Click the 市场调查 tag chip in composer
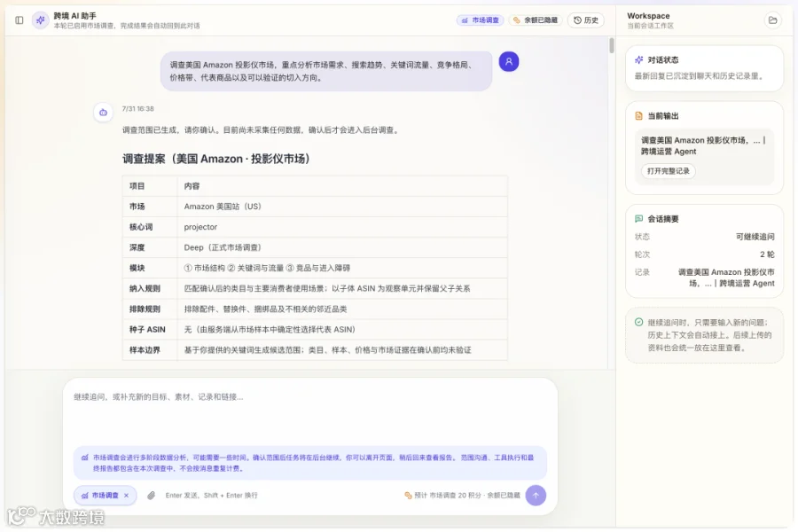This screenshot has height=532, width=798. [x=105, y=496]
